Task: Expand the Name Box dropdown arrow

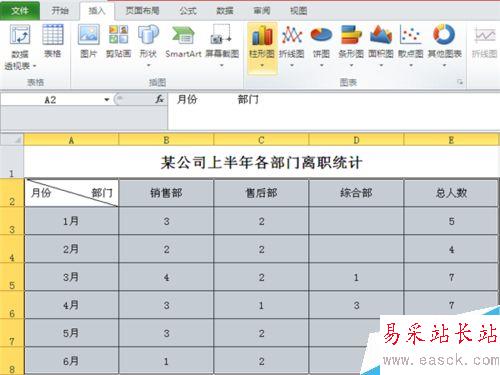Action: (x=107, y=99)
